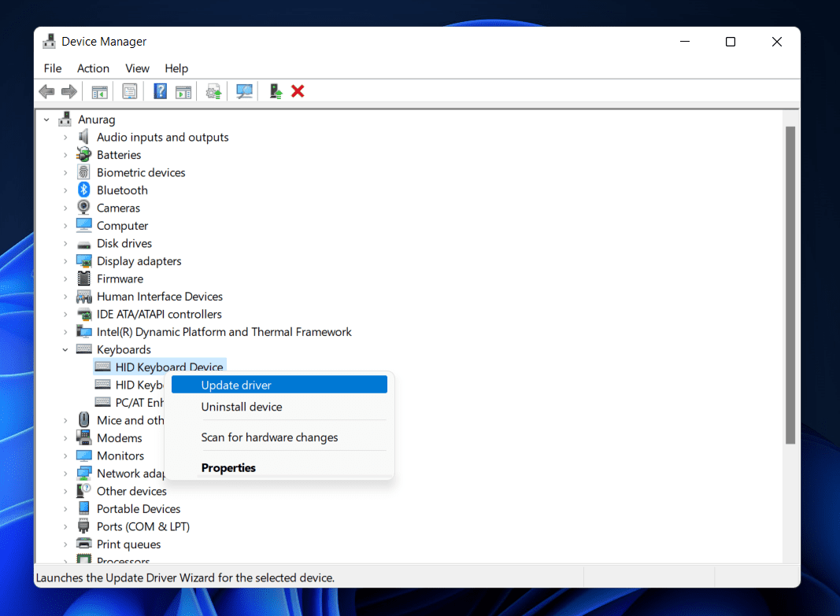The height and width of the screenshot is (616, 840).
Task: Expand the Display adapters node
Action: (66, 261)
